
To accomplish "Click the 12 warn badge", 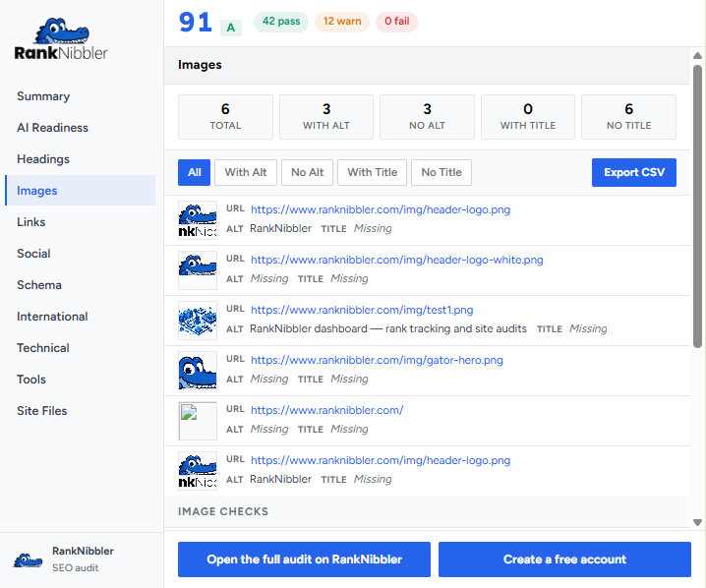I will pos(342,22).
